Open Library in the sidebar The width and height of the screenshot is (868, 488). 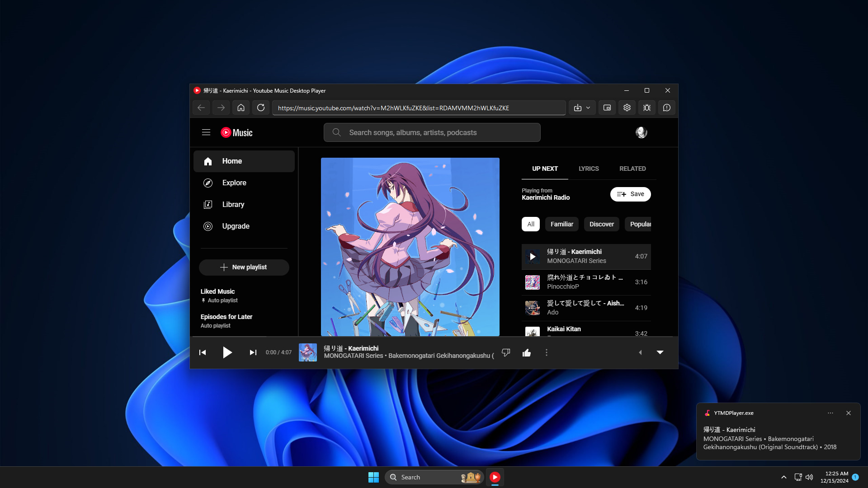click(x=244, y=205)
